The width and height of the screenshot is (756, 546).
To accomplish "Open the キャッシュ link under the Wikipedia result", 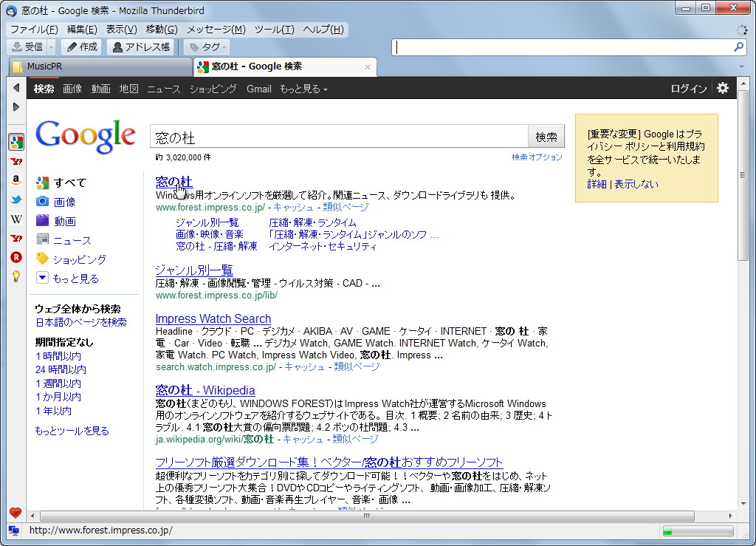I will tap(303, 439).
